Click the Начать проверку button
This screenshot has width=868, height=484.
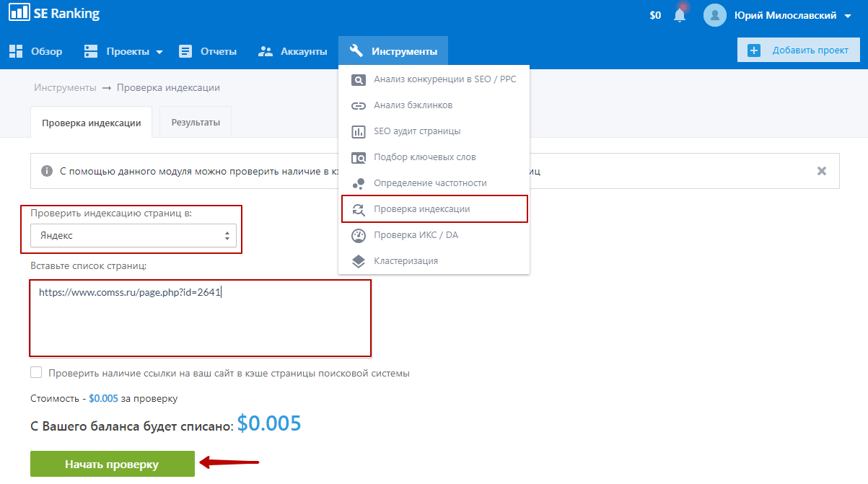tap(112, 464)
